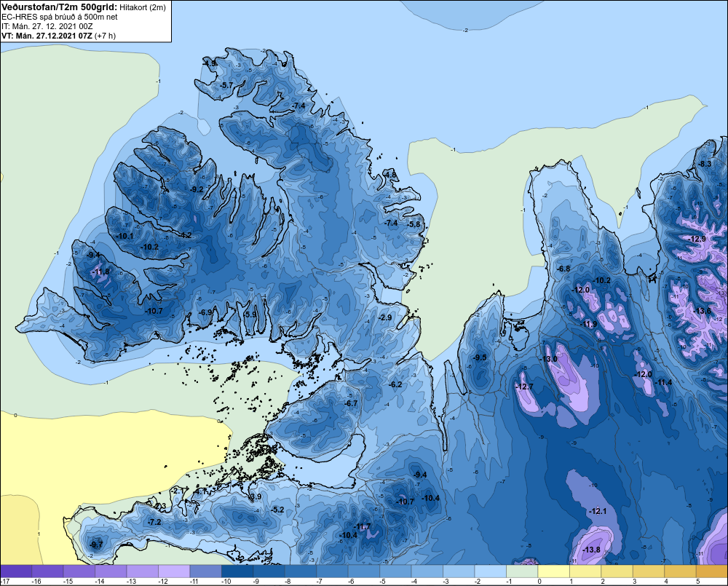Click the -11.9 temperature label
728x586 pixels.
(x=589, y=324)
